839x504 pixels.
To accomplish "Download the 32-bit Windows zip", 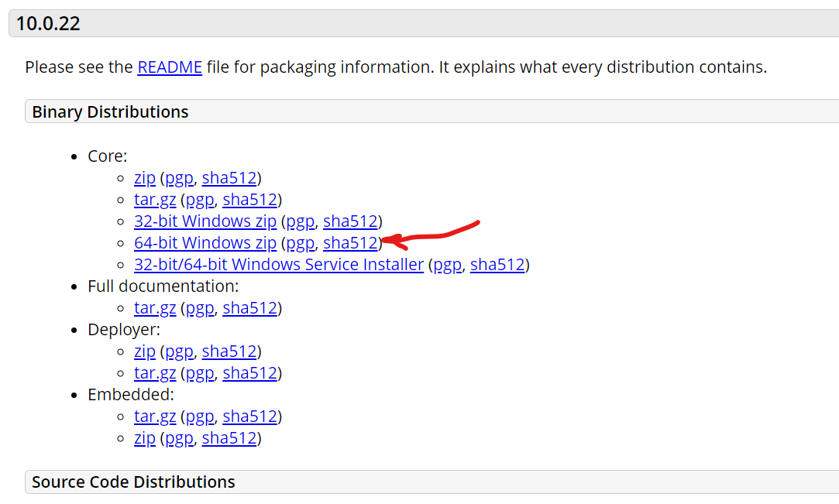I will click(x=205, y=221).
